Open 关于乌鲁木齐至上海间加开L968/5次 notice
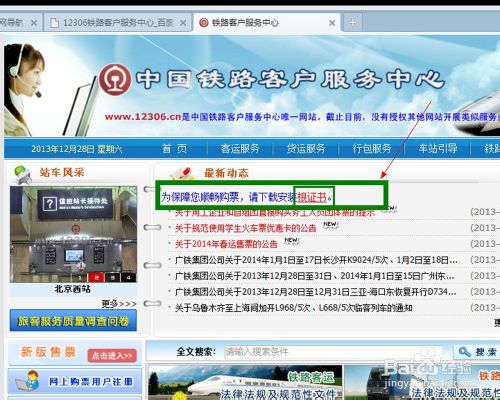 (294, 308)
